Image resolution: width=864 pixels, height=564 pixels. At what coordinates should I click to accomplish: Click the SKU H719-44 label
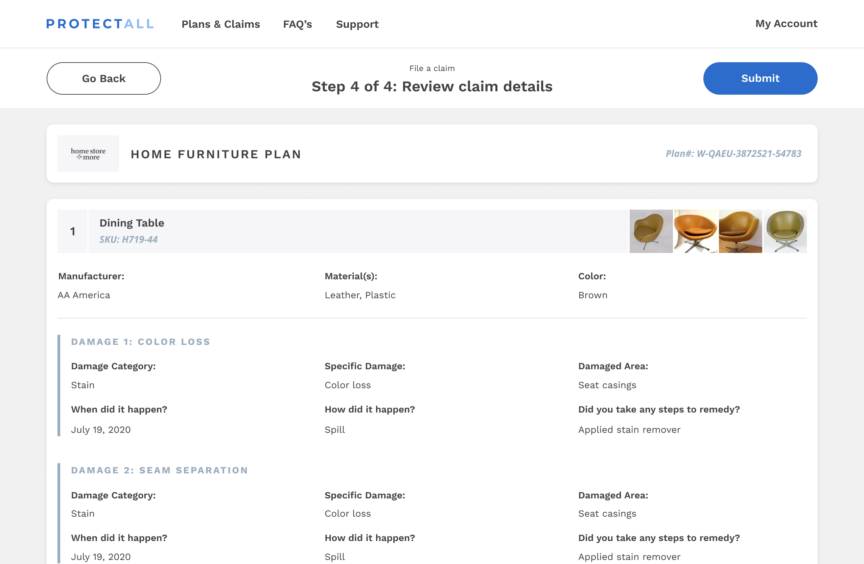point(128,240)
